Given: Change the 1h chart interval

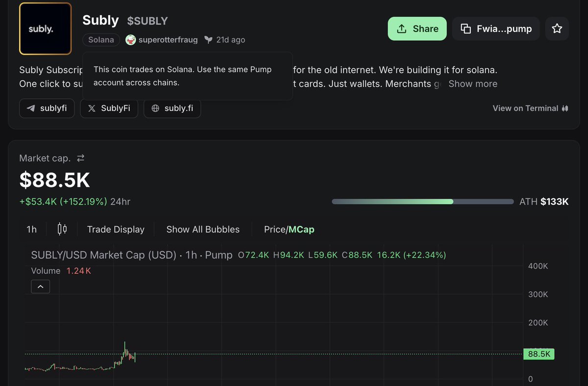Looking at the screenshot, I should point(31,229).
